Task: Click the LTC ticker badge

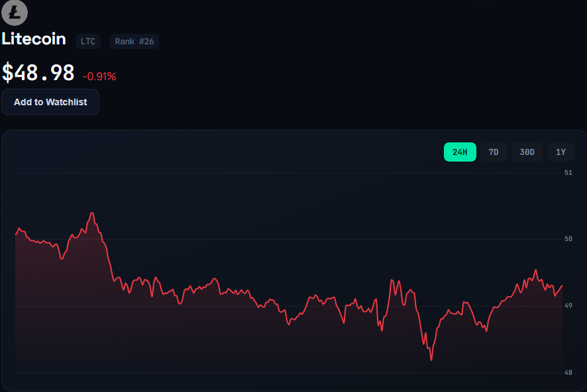Action: point(88,41)
